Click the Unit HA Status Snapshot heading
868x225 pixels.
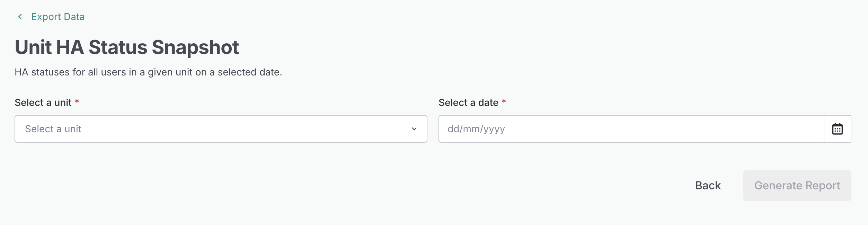tap(127, 47)
